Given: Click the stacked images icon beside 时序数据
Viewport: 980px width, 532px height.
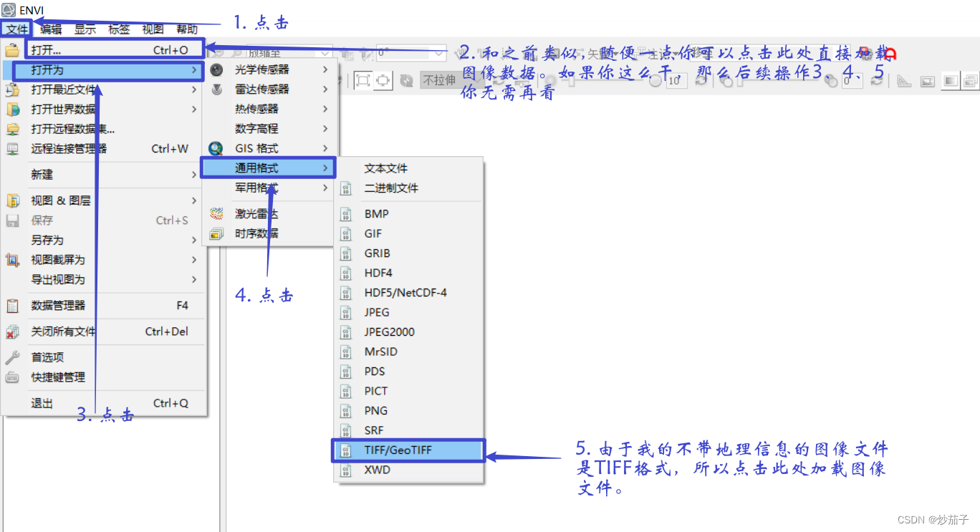Looking at the screenshot, I should (x=216, y=233).
